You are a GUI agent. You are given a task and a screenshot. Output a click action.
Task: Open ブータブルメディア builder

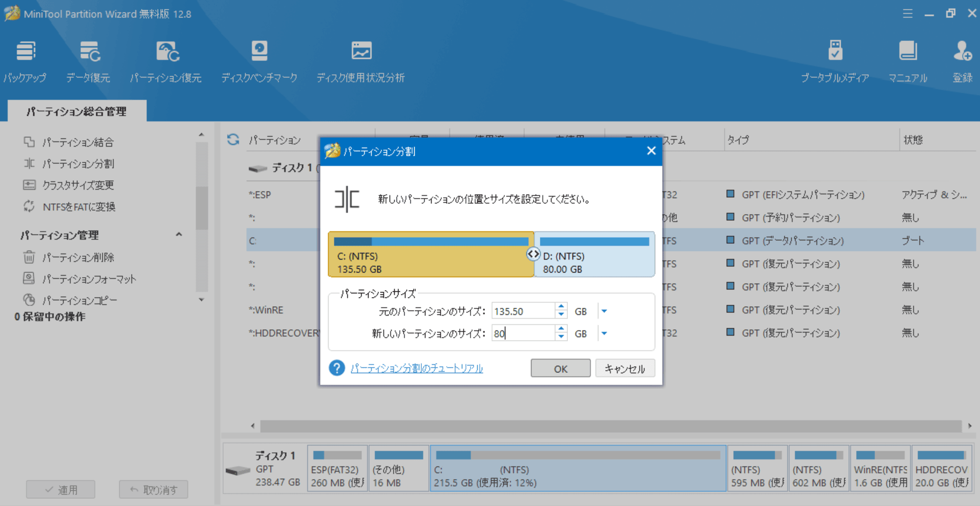point(835,62)
